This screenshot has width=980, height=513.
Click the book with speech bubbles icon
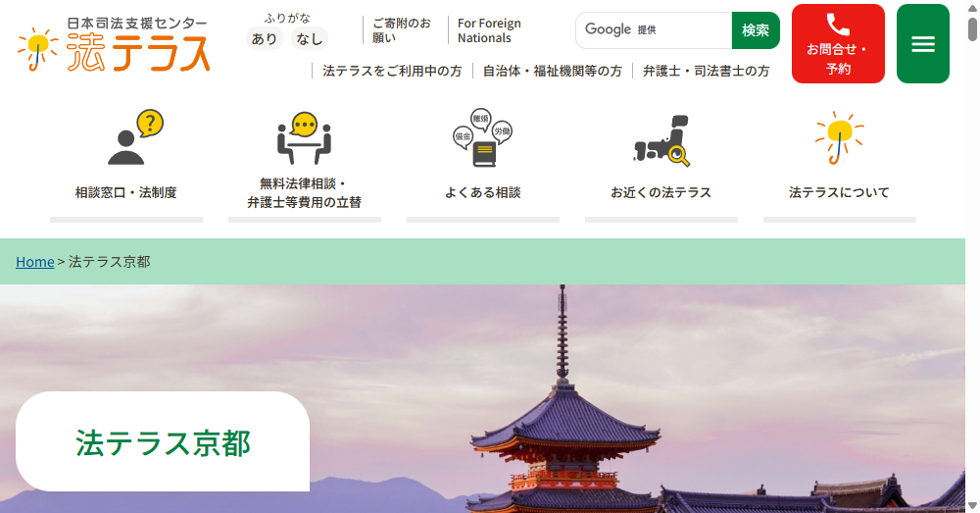tap(482, 137)
